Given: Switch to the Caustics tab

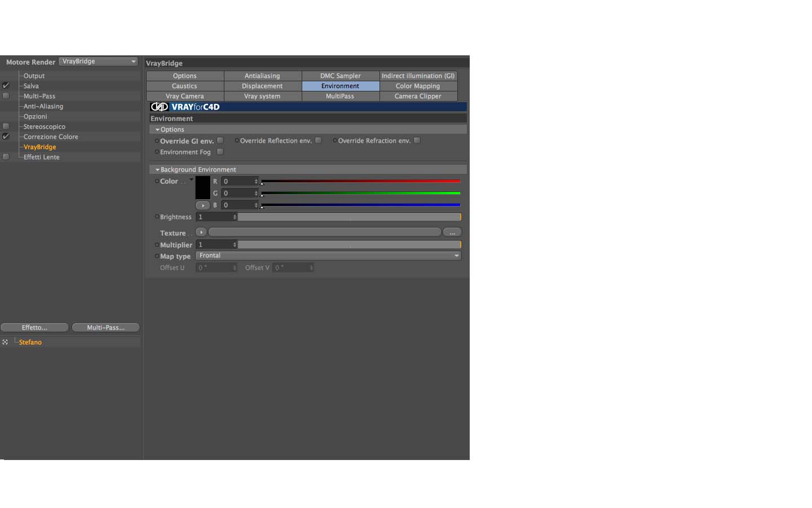Looking at the screenshot, I should coord(185,86).
